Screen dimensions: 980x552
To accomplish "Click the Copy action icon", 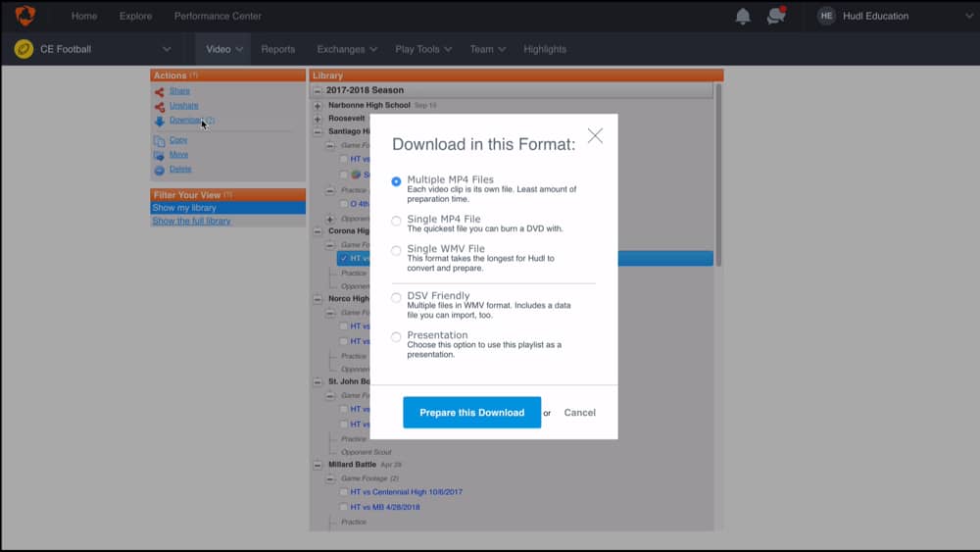I will pyautogui.click(x=159, y=140).
